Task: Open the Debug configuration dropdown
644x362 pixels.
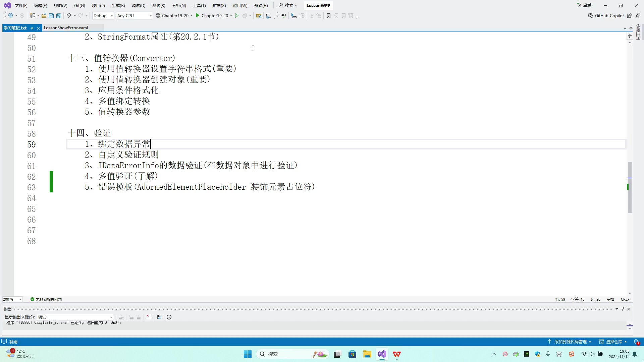Action: [x=103, y=15]
